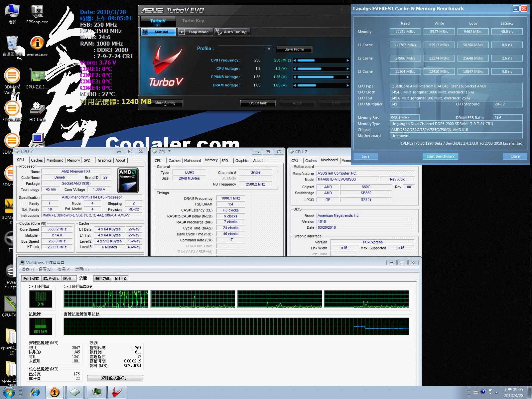Open Graphics tab in left CPU-Z window
This screenshot has height=399, width=532.
point(104,160)
